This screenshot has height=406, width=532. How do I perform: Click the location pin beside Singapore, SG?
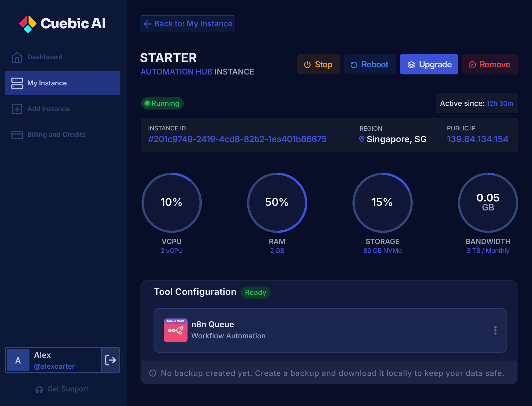pyautogui.click(x=361, y=139)
